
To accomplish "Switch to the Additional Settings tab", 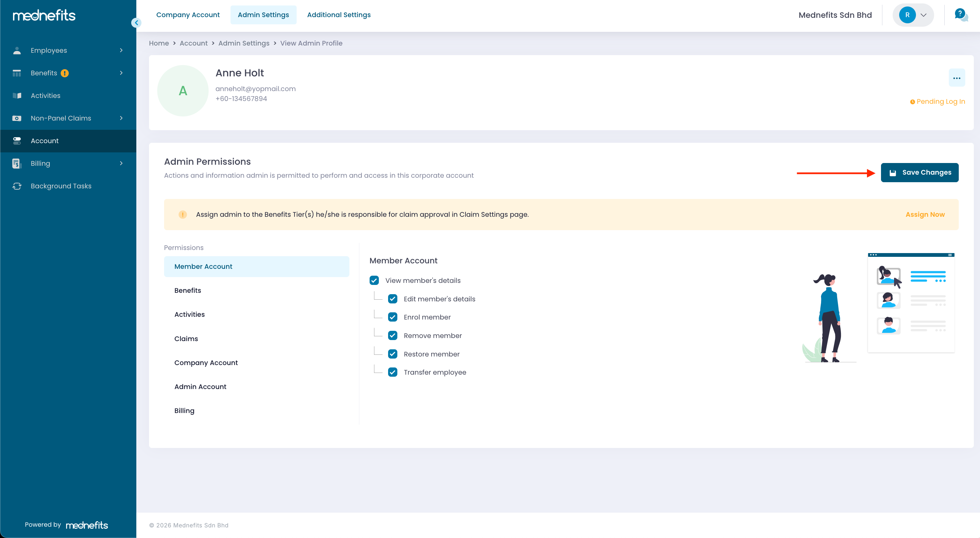I will point(338,15).
